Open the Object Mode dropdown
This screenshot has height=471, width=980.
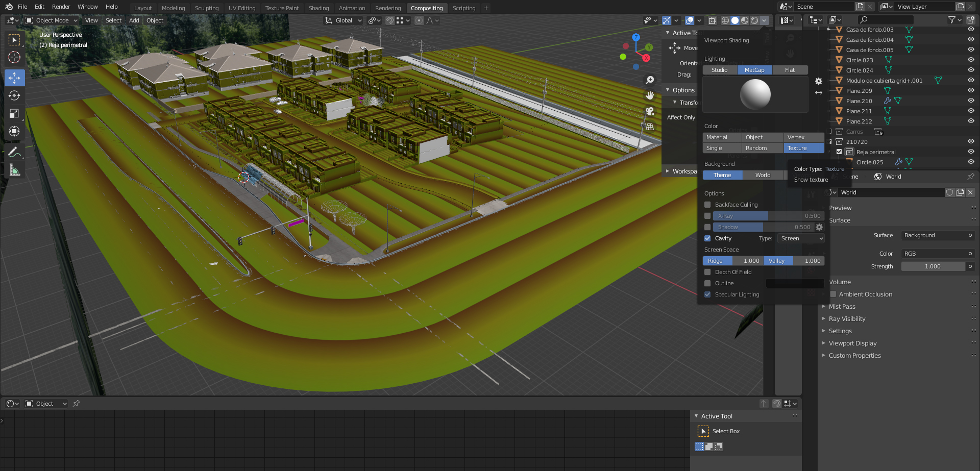pyautogui.click(x=52, y=20)
